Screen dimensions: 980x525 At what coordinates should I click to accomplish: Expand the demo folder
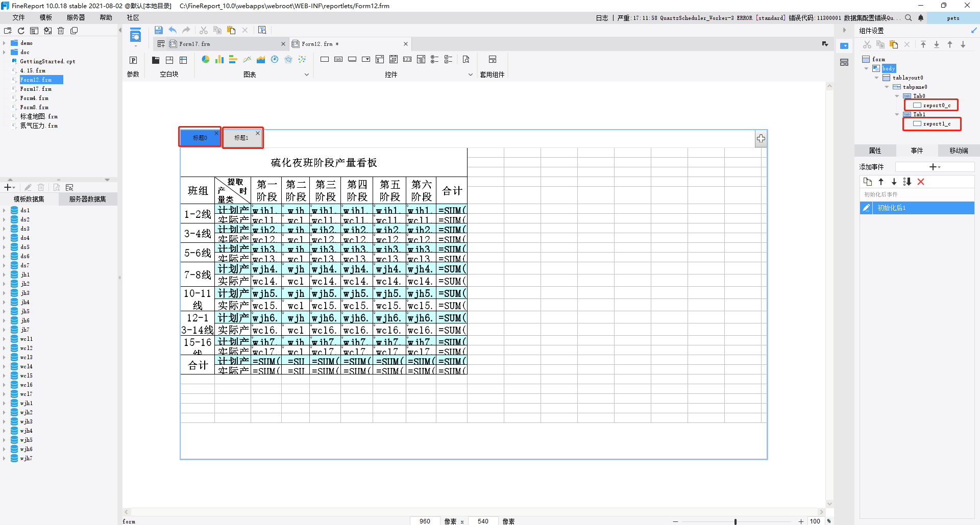pyautogui.click(x=4, y=43)
